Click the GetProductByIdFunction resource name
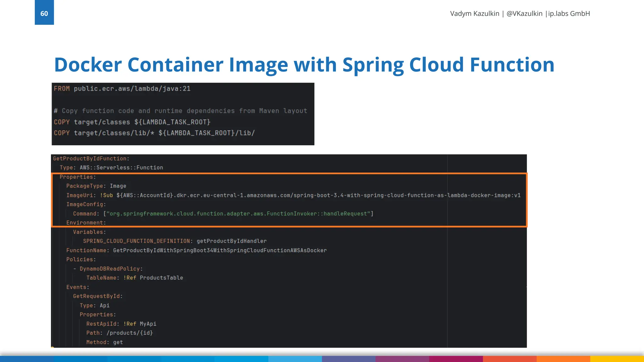This screenshot has width=644, height=362. coord(91,158)
